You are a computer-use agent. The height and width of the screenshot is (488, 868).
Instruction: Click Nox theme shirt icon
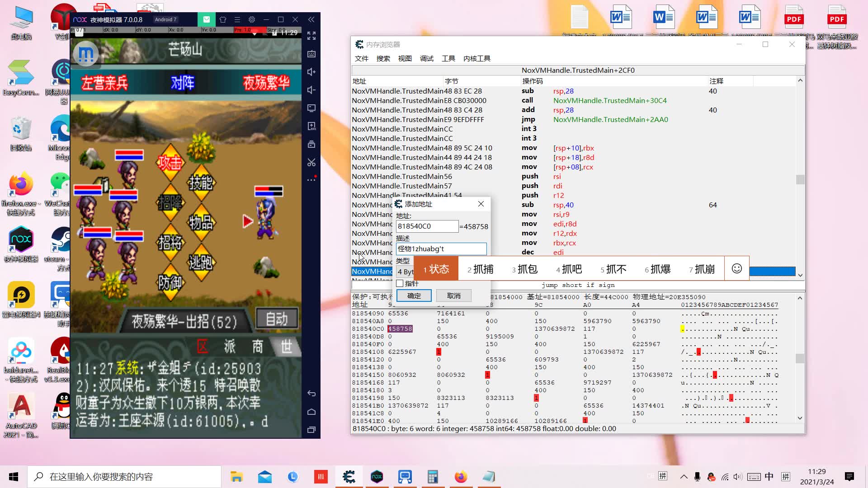point(222,19)
